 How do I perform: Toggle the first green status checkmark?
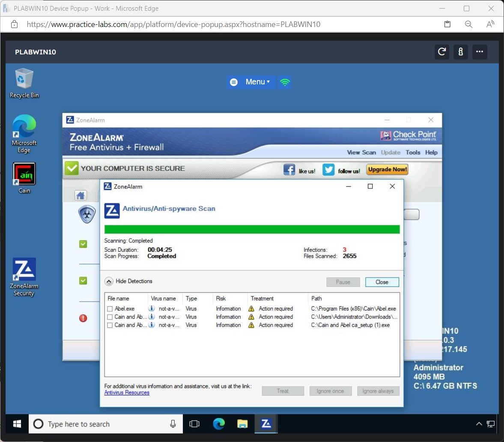click(83, 244)
